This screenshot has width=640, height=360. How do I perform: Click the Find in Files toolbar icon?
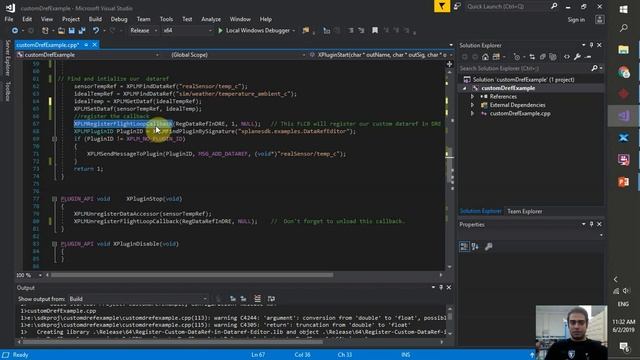point(306,31)
